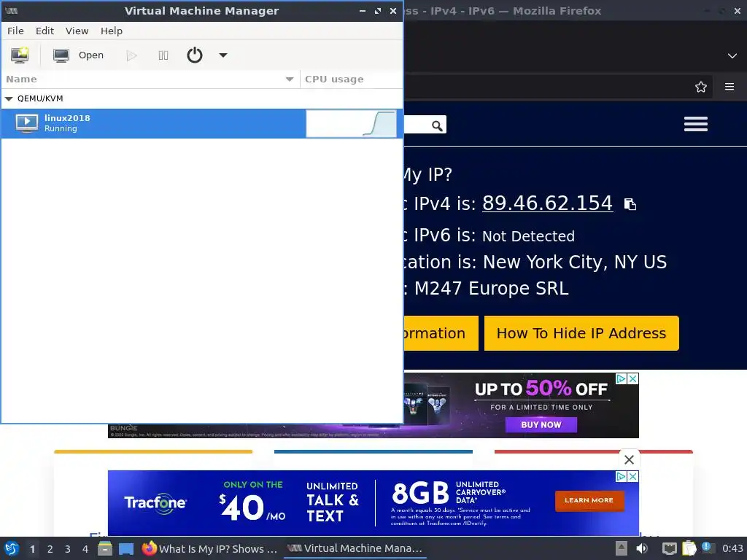Switch to workspace 3
The image size is (747, 560).
click(x=68, y=549)
